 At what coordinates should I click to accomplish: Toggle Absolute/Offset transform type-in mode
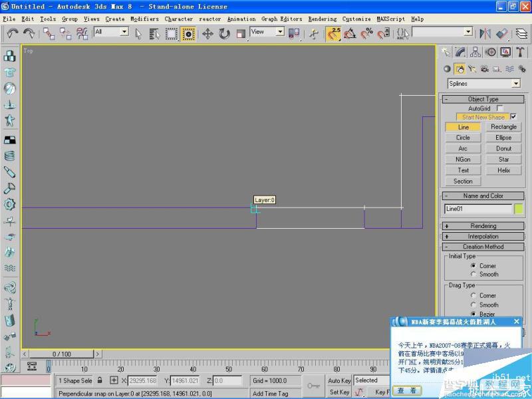[114, 380]
